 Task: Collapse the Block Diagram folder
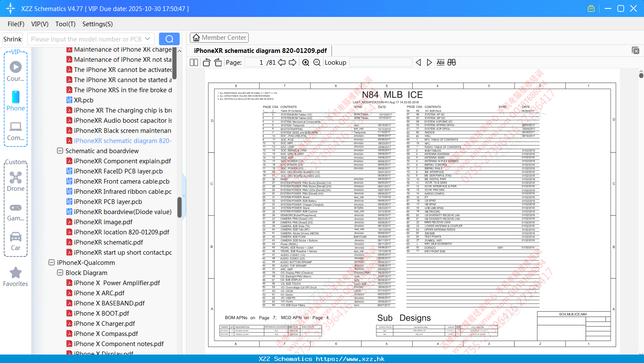click(x=60, y=273)
